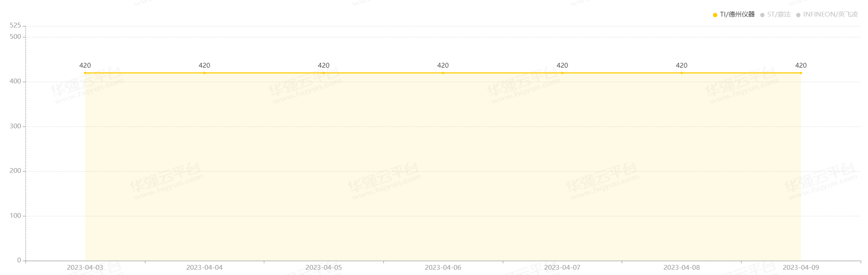Select the 2023-04-03 data point
This screenshot has height=275, width=868.
(x=85, y=73)
